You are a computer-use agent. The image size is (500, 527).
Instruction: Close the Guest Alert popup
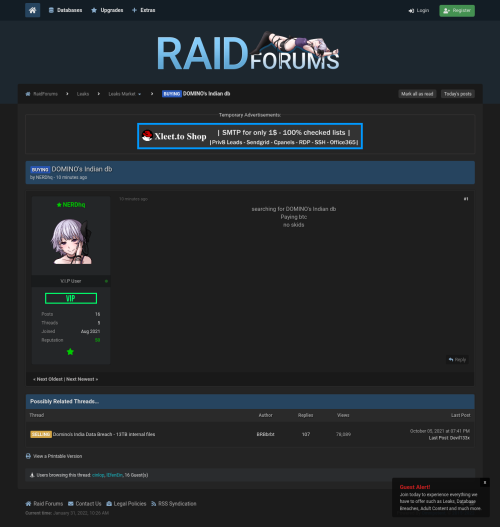click(x=485, y=483)
